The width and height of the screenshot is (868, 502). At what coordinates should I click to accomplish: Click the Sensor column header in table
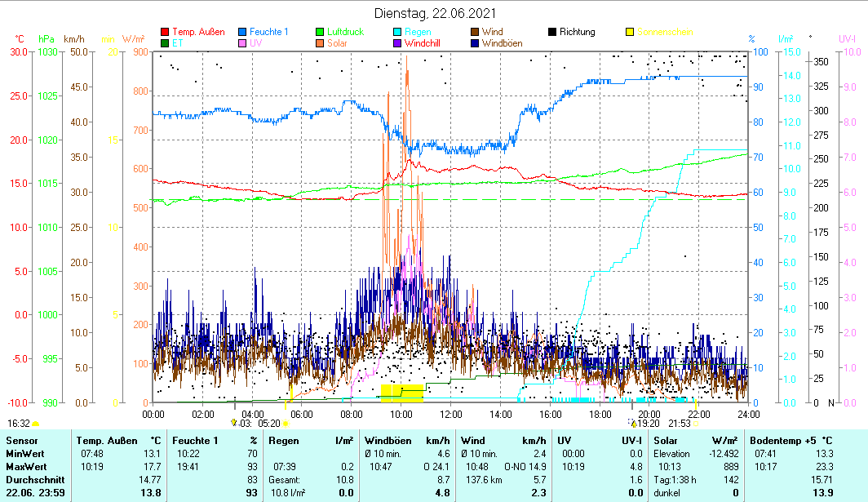point(23,442)
